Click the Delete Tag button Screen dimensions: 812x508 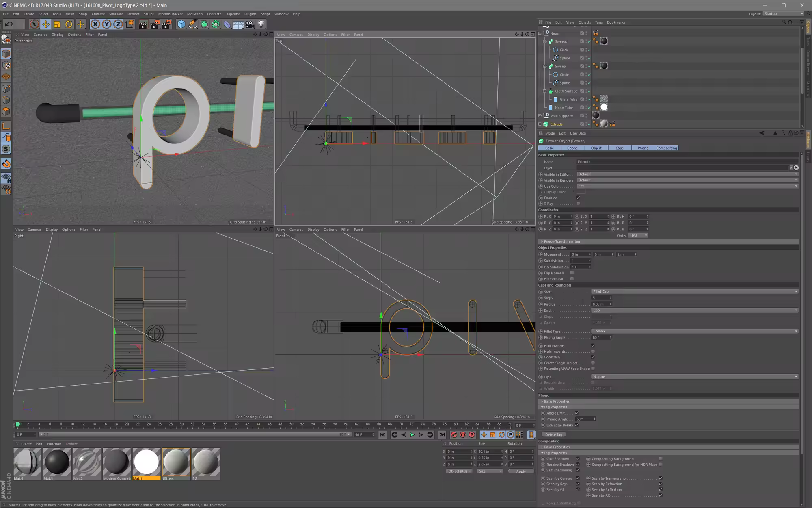pos(554,435)
